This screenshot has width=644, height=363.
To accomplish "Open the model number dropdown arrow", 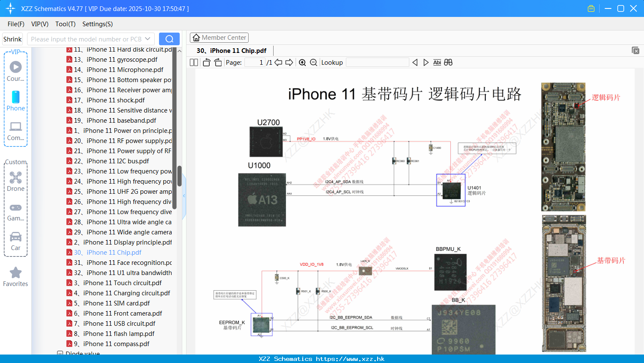I will [148, 39].
